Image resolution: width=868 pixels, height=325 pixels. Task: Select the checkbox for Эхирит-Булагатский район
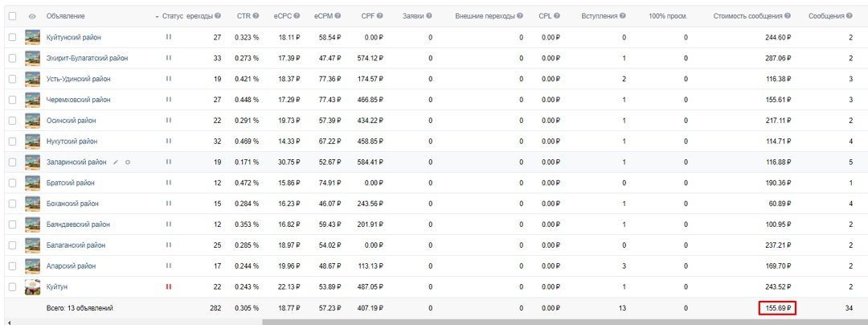point(12,58)
